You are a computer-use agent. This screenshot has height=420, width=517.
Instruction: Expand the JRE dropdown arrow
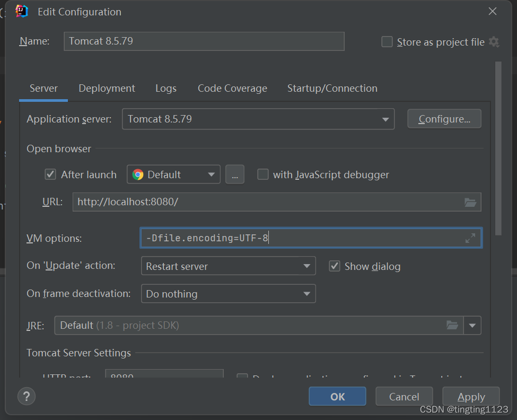click(472, 326)
